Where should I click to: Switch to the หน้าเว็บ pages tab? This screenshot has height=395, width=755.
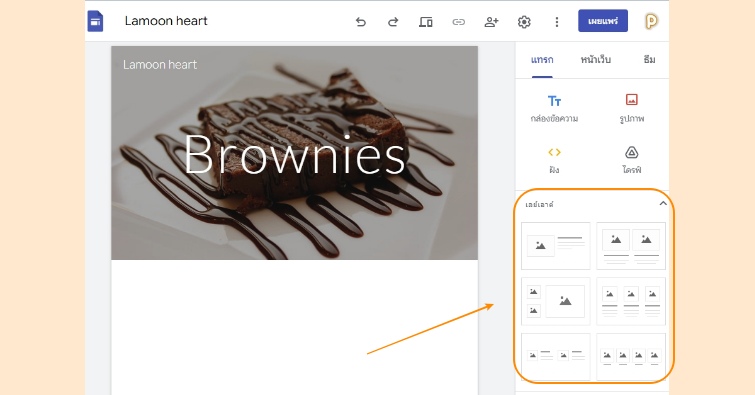click(596, 60)
